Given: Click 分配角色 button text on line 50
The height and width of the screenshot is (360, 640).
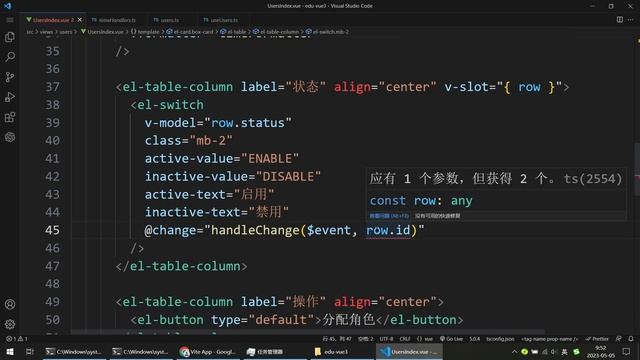Looking at the screenshot, I should (349, 320).
